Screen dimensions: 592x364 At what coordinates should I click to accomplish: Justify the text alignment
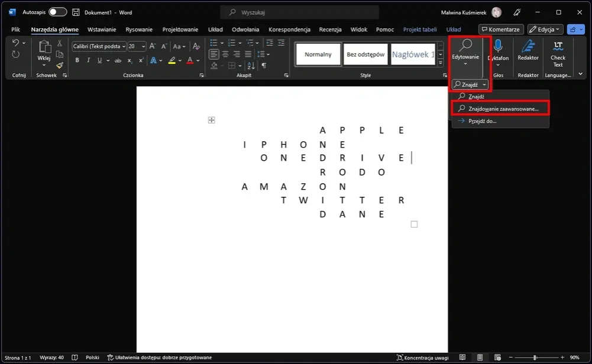(248, 54)
